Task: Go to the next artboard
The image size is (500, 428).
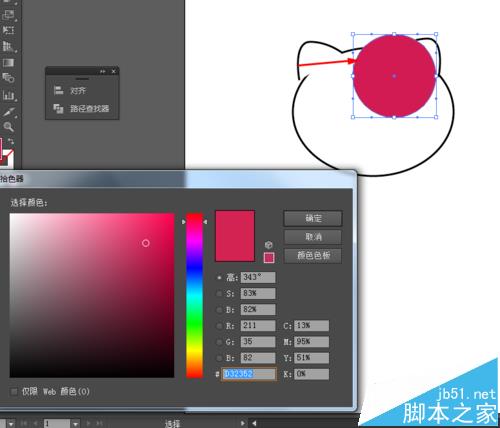Action: pyautogui.click(x=89, y=423)
